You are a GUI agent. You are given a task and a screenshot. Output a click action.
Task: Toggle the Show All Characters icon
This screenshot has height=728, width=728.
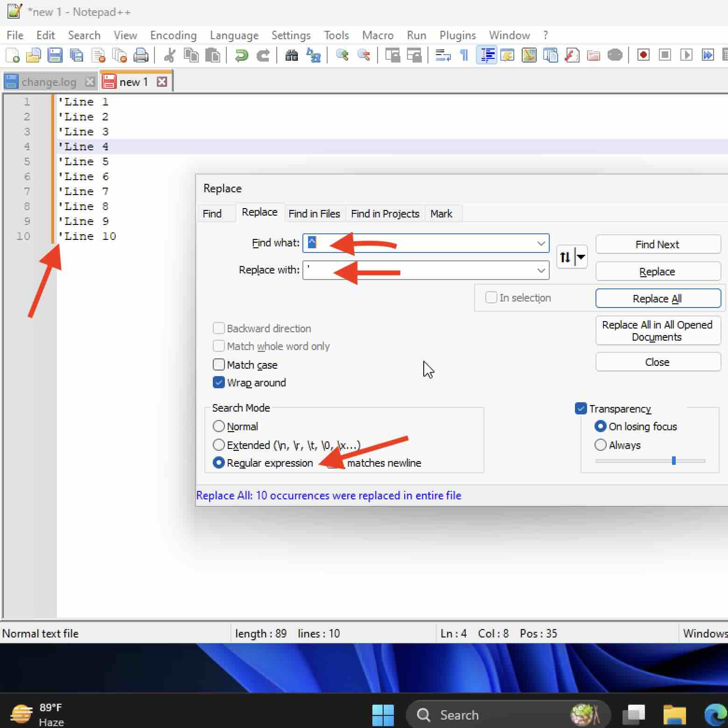point(464,55)
